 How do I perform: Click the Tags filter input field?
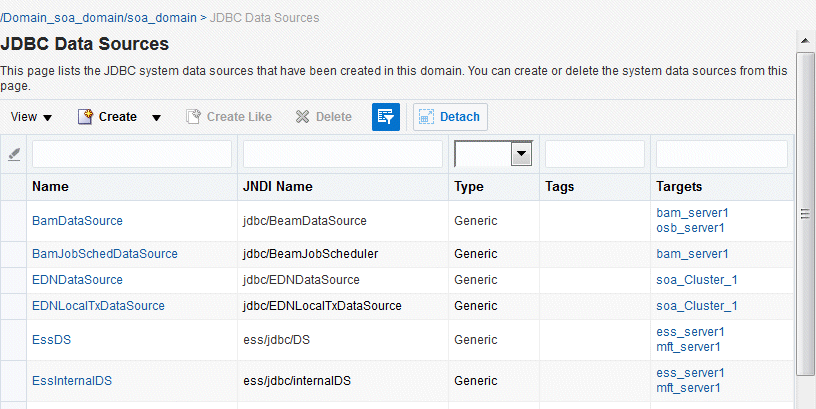coord(595,154)
